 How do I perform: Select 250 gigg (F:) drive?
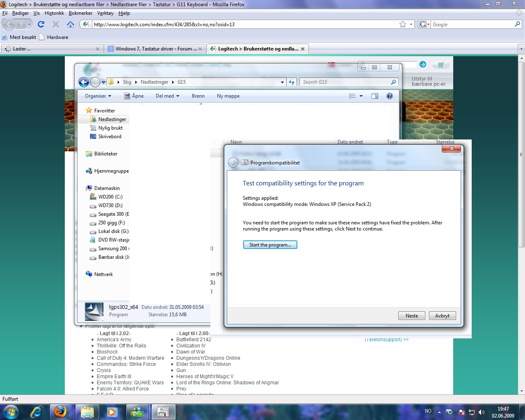point(108,223)
